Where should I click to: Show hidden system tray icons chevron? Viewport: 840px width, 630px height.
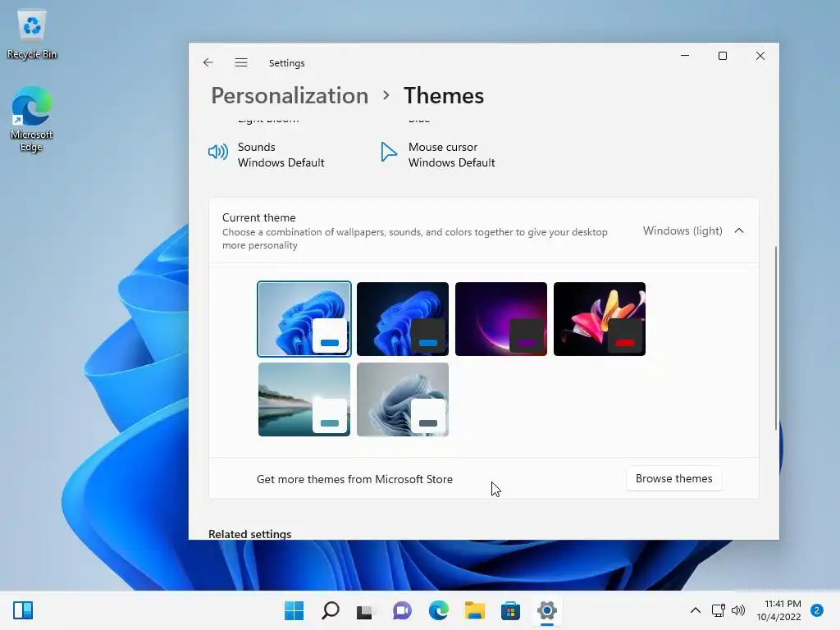pos(696,610)
